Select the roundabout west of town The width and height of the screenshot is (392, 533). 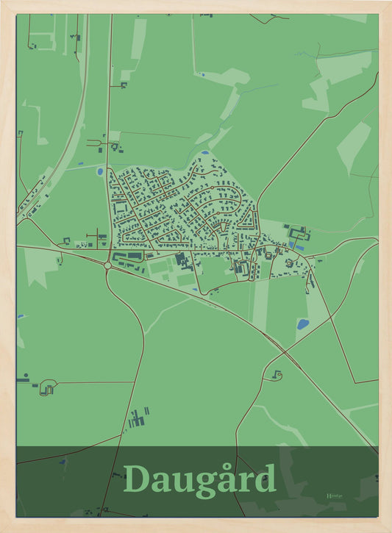(108, 265)
